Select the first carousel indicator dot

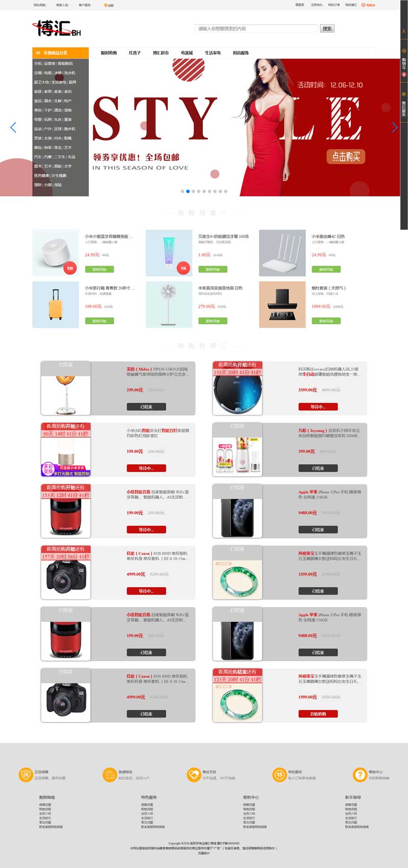183,191
